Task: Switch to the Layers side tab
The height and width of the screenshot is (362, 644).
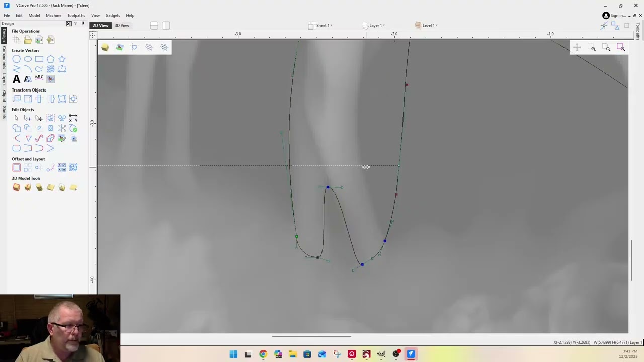Action: [4, 80]
